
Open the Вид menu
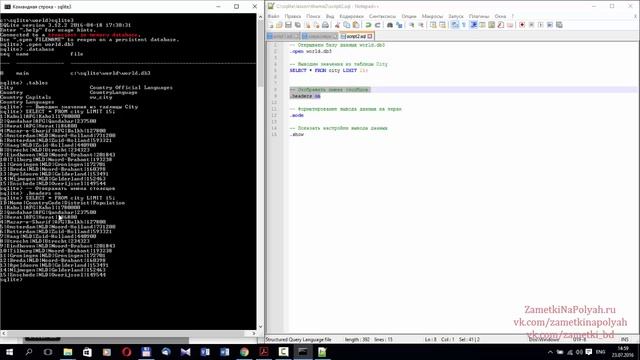pos(330,16)
